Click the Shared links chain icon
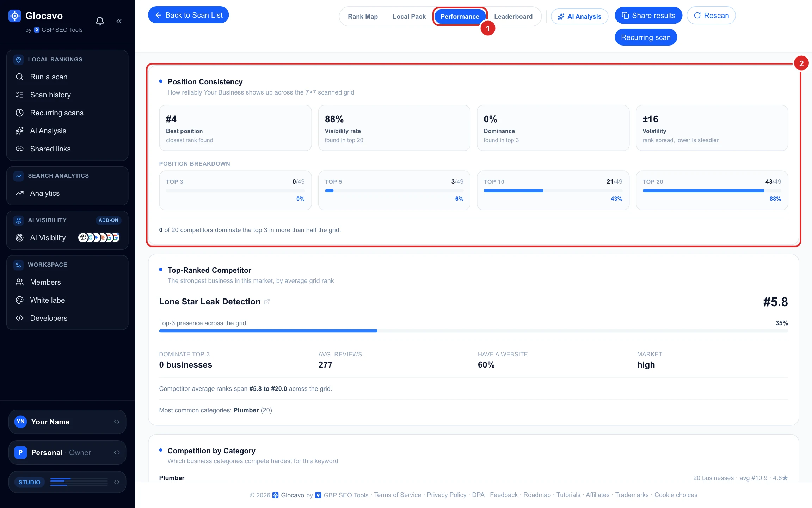812x508 pixels. click(x=20, y=149)
